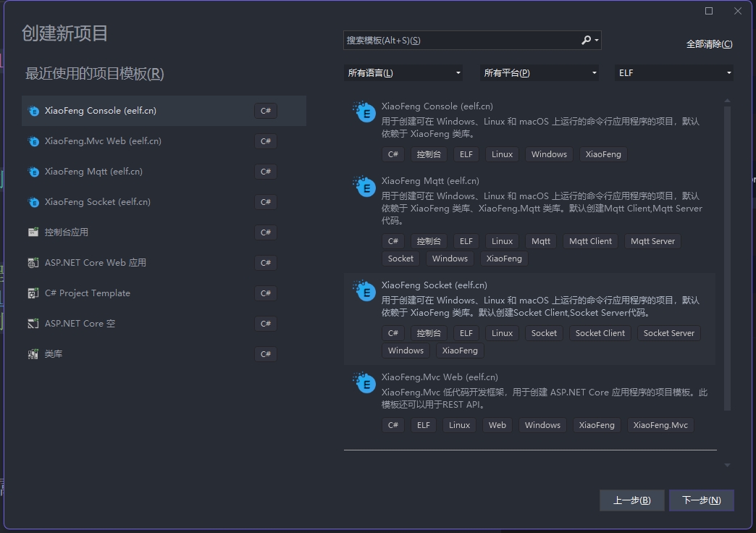Click Windows tag on XiaoFeng Console result
This screenshot has height=533, width=756.
click(549, 154)
